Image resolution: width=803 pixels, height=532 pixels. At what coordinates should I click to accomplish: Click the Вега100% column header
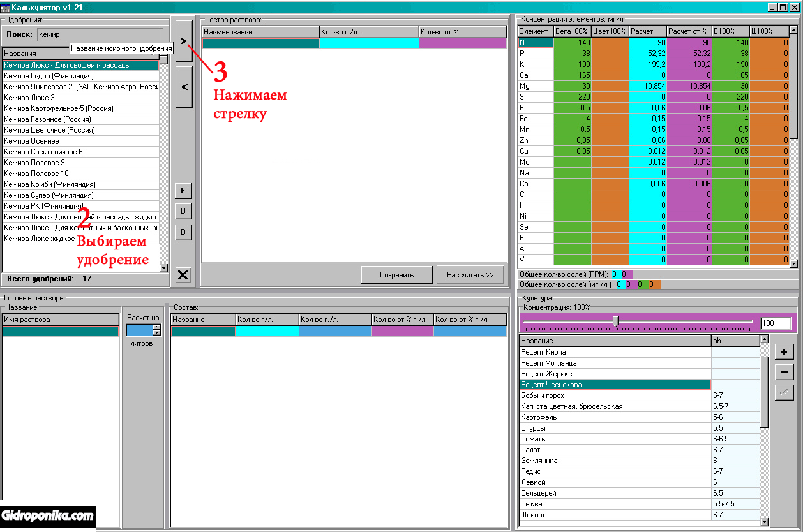pyautogui.click(x=572, y=31)
